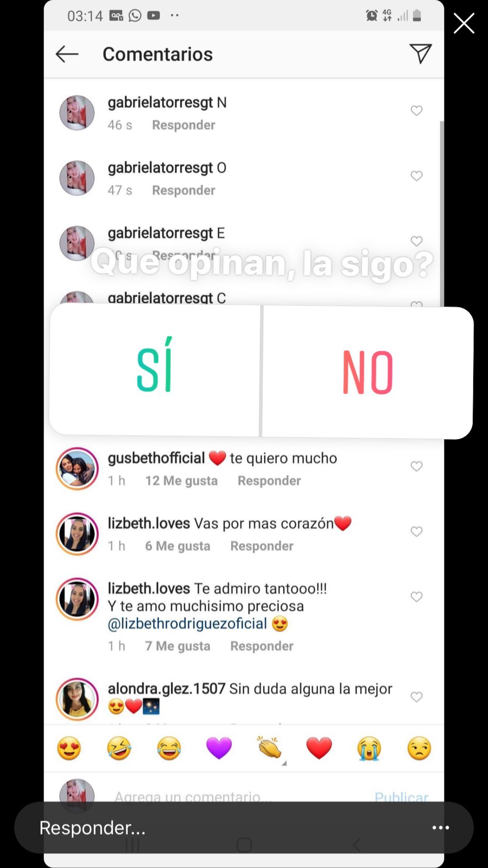
Task: Open the three-dots story options menu
Action: pyautogui.click(x=440, y=827)
